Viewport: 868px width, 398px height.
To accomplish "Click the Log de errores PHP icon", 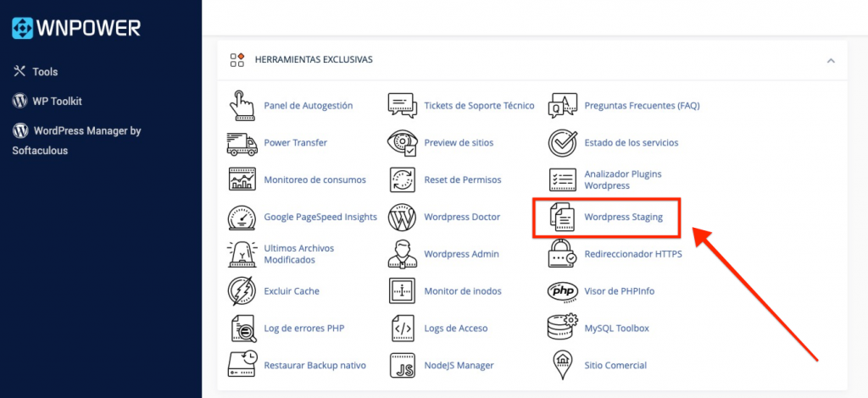I will pos(242,329).
